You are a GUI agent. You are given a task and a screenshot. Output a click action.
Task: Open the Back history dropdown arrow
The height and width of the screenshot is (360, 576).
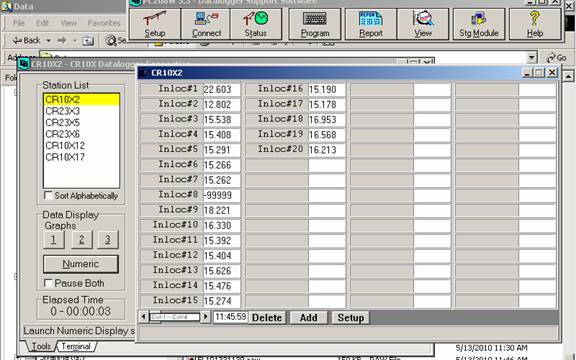48,40
